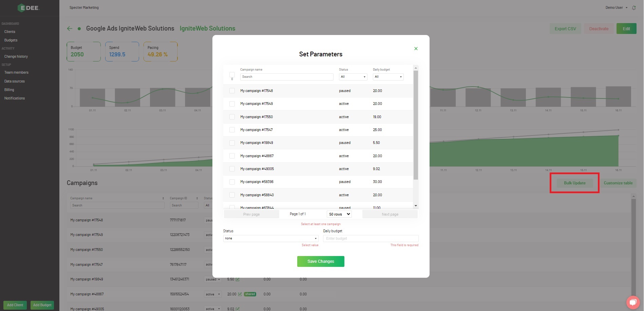Open the 50 rows page size dropdown
This screenshot has height=311, width=644.
339,214
